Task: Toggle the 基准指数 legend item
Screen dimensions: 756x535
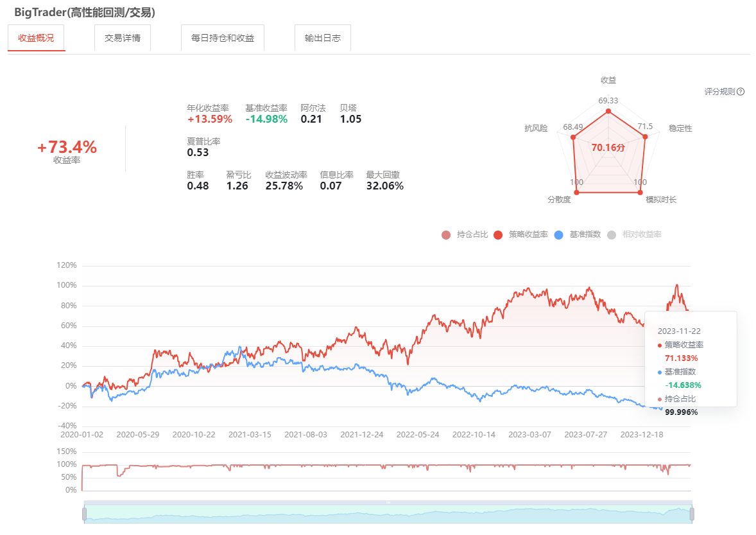Action: coord(577,235)
